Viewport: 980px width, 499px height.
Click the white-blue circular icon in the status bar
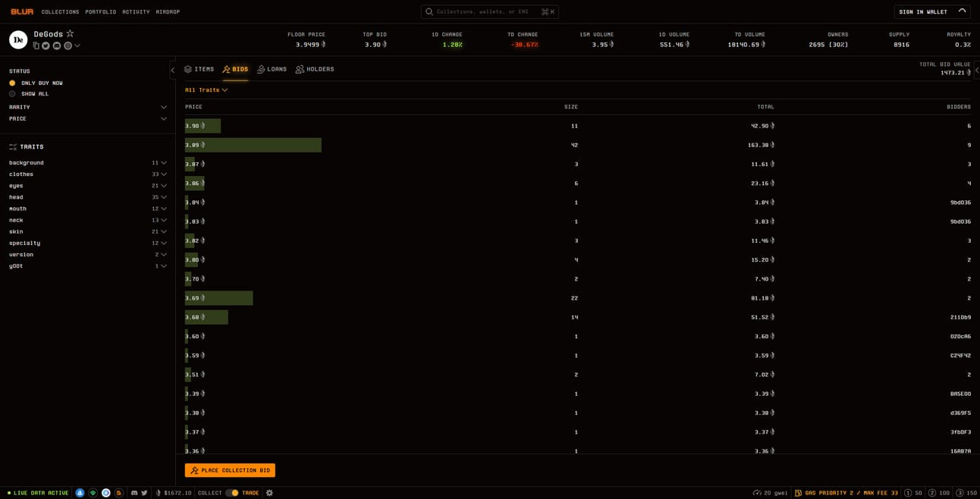pyautogui.click(x=106, y=493)
